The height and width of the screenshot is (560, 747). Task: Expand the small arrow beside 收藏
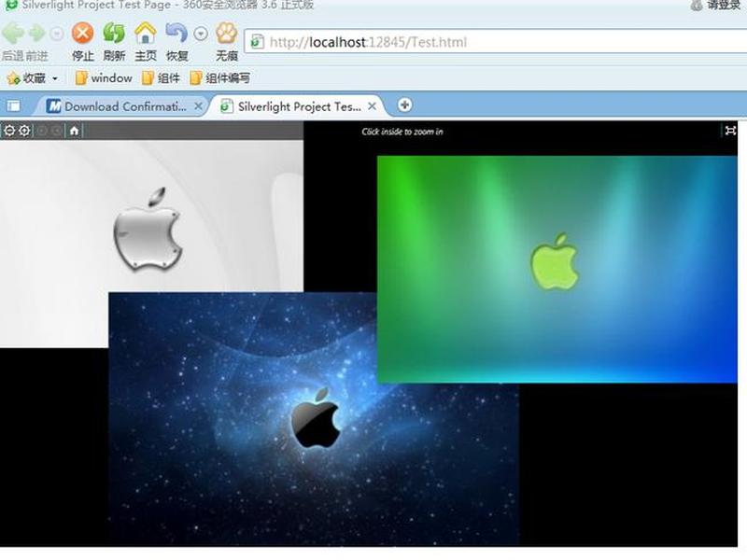(55, 78)
